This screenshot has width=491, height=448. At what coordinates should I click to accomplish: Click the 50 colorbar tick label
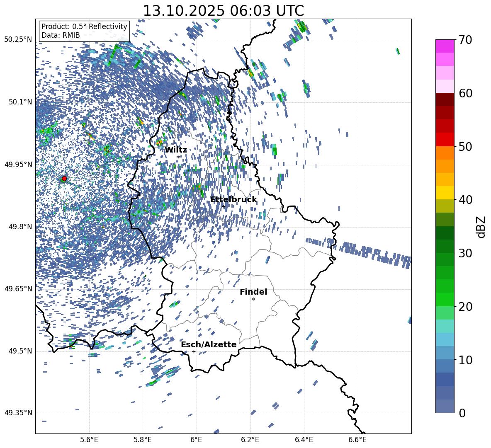click(x=465, y=146)
